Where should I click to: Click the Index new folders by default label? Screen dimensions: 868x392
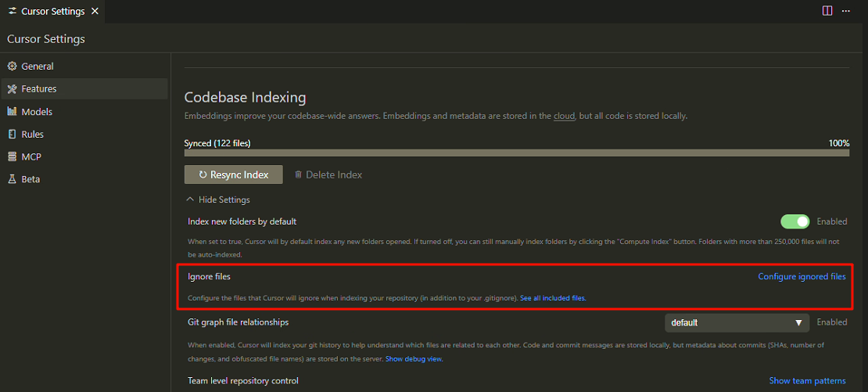(242, 221)
